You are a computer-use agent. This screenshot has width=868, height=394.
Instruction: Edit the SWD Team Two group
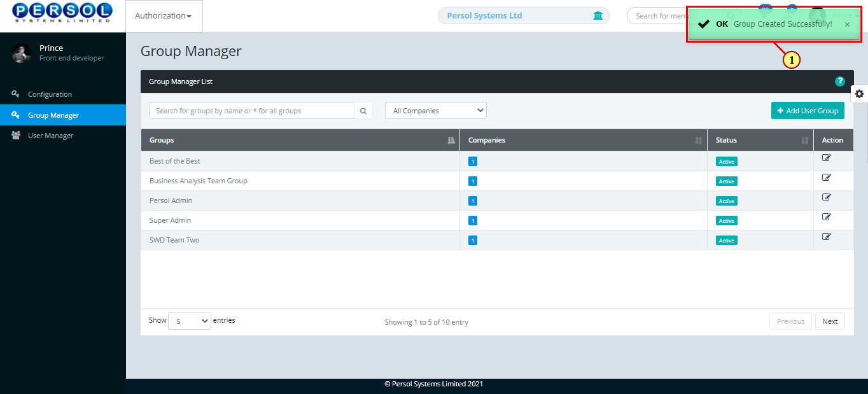pos(827,236)
